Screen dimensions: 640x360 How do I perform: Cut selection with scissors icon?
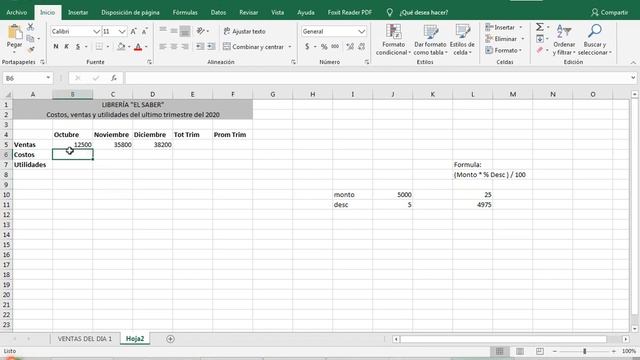[31, 27]
